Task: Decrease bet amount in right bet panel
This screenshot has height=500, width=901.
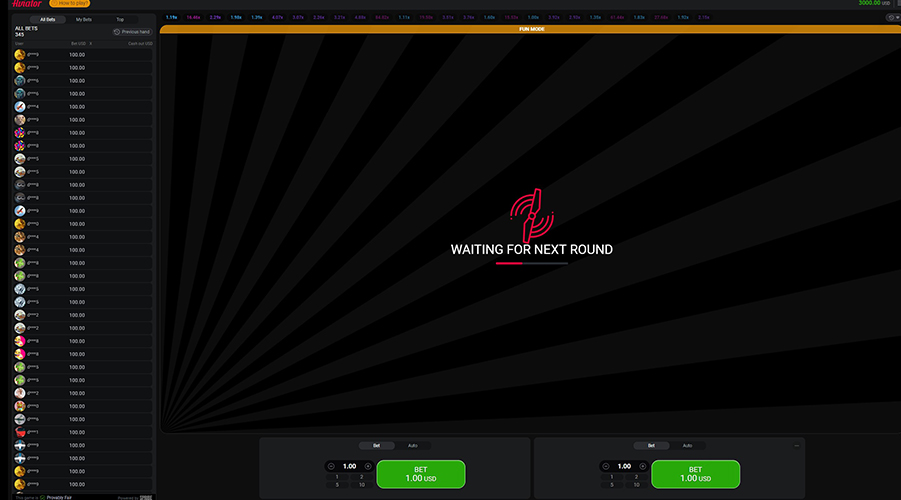Action: point(606,466)
